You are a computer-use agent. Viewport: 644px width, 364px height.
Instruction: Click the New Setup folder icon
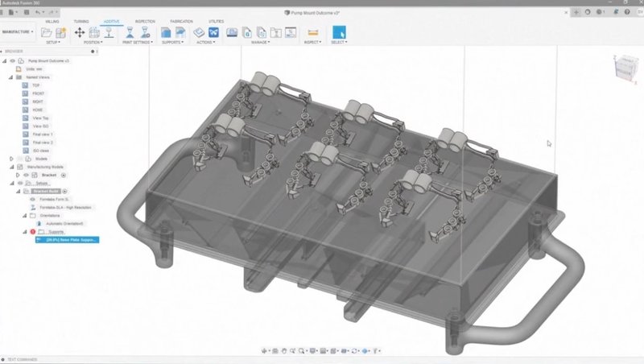(47, 32)
